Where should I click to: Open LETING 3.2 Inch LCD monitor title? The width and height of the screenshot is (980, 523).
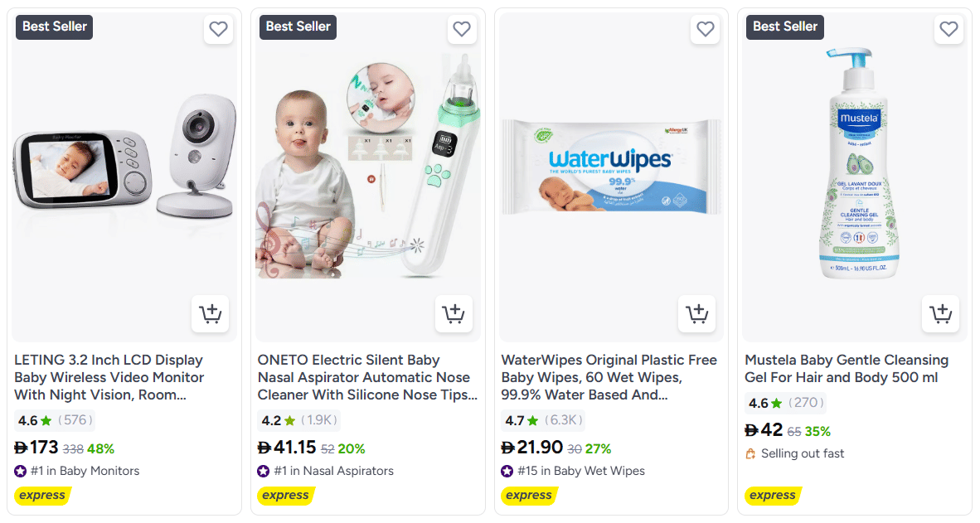109,377
